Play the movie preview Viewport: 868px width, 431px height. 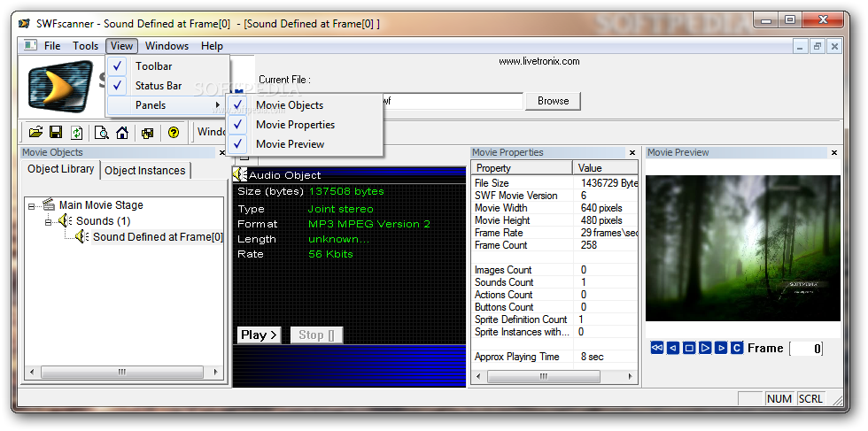coord(705,348)
